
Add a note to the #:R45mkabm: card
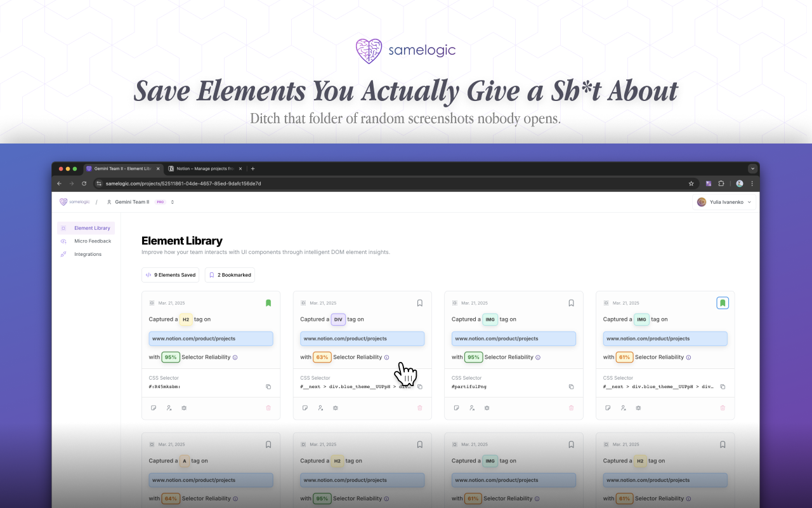coord(154,408)
